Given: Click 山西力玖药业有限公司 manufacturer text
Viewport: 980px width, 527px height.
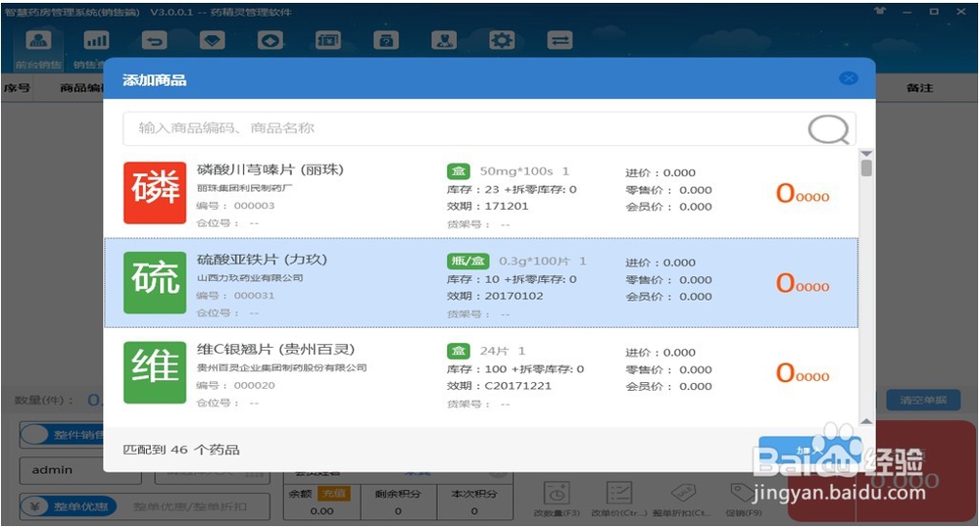Looking at the screenshot, I should tap(250, 278).
